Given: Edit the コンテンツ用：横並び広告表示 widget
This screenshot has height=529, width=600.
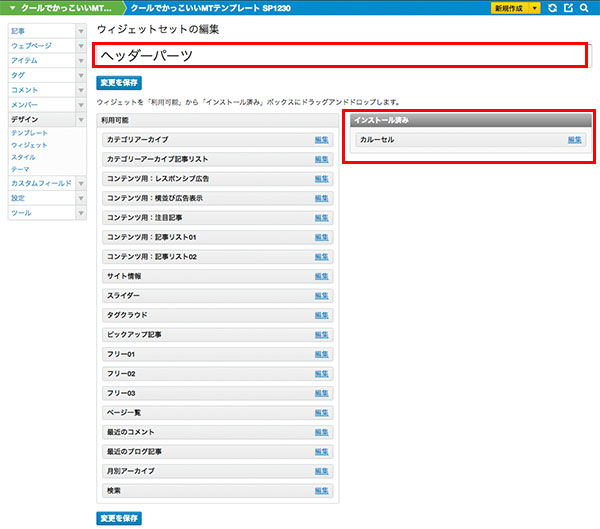Looking at the screenshot, I should tap(321, 198).
